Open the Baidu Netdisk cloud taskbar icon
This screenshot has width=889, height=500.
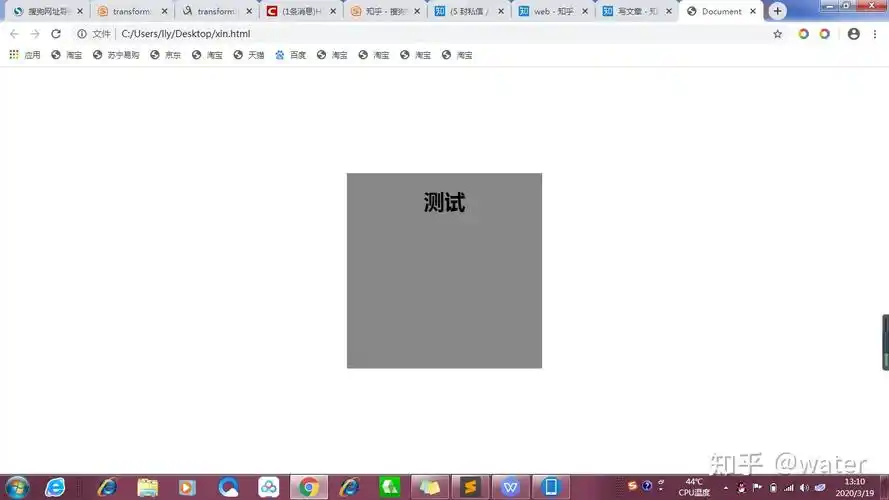click(269, 488)
